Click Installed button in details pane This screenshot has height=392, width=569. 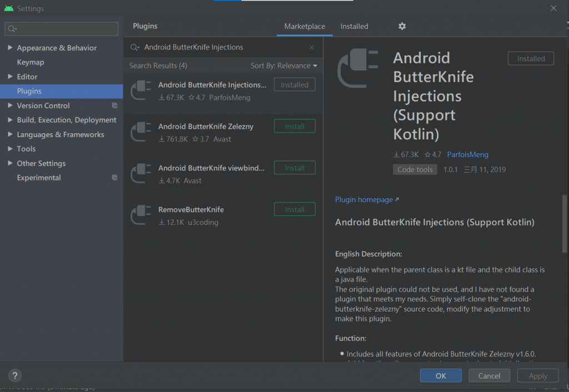point(531,59)
